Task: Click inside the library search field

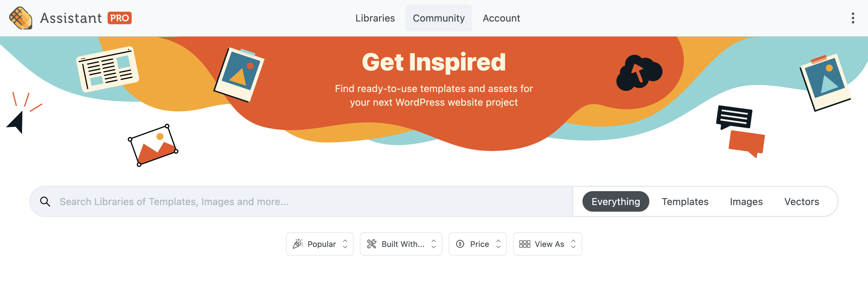Action: click(236, 202)
